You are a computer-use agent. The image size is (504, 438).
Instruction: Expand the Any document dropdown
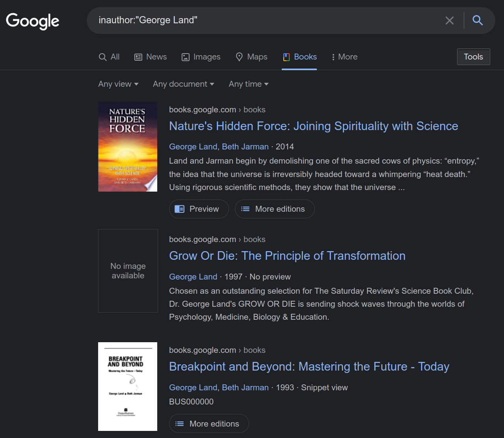click(x=184, y=84)
